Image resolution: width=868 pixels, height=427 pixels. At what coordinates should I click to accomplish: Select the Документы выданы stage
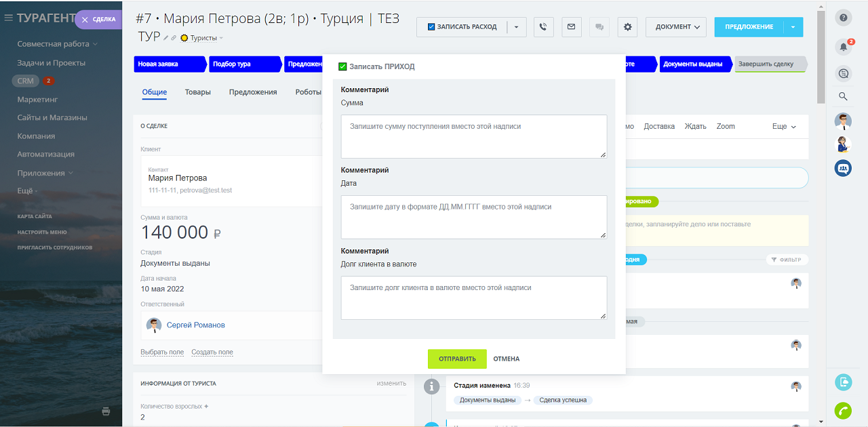[695, 64]
